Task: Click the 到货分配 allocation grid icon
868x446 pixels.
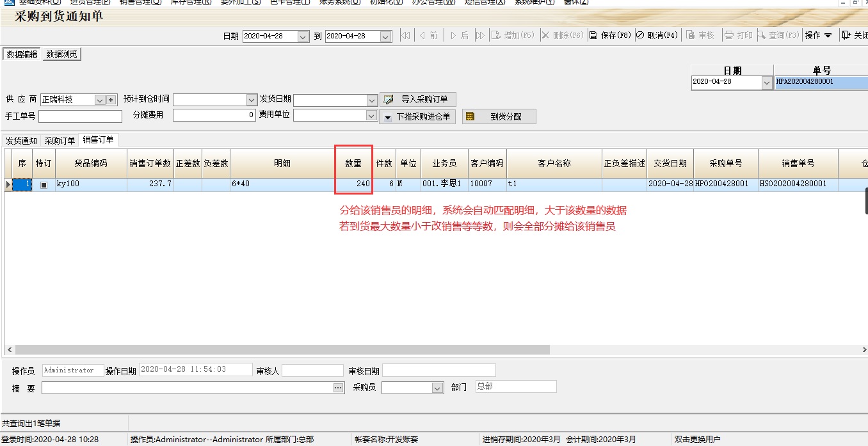Action: (x=470, y=116)
